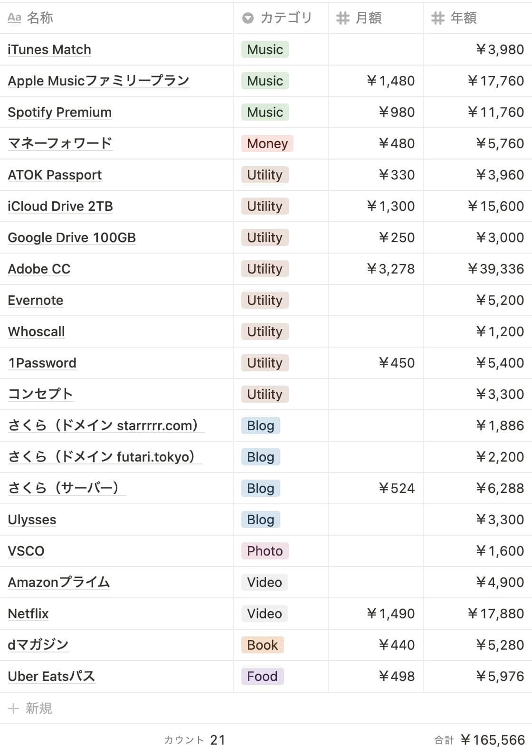Click the orange Book category tag

point(262,645)
